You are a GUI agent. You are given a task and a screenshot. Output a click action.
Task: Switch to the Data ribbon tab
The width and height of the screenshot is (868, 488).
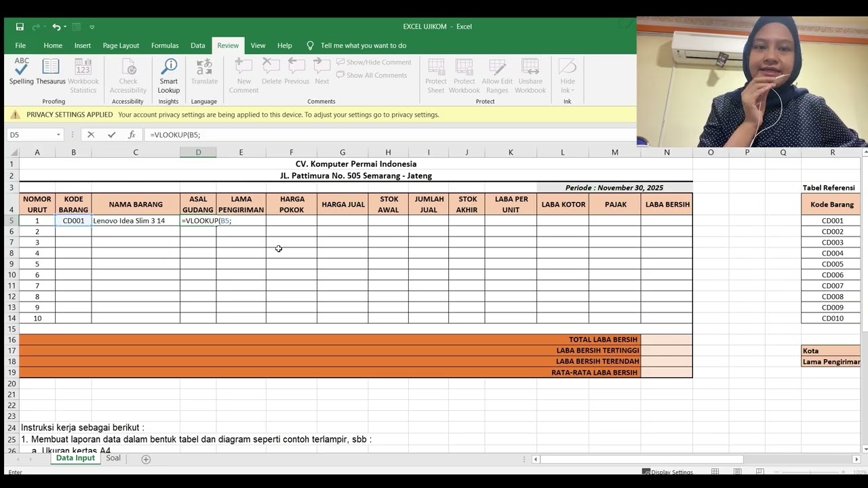[x=198, y=45]
